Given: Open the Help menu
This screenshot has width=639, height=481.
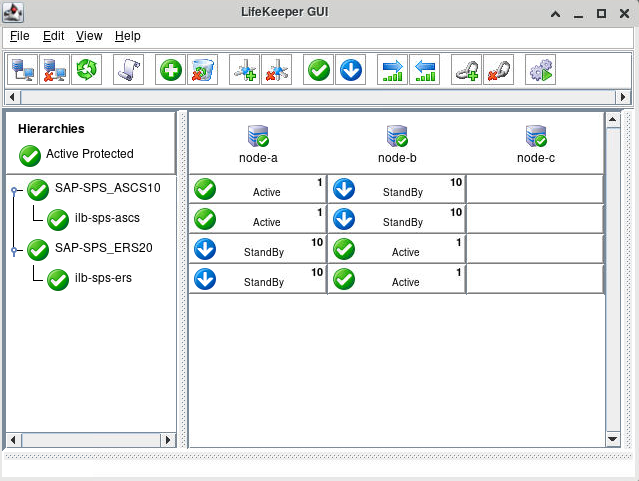Looking at the screenshot, I should coord(128,36).
